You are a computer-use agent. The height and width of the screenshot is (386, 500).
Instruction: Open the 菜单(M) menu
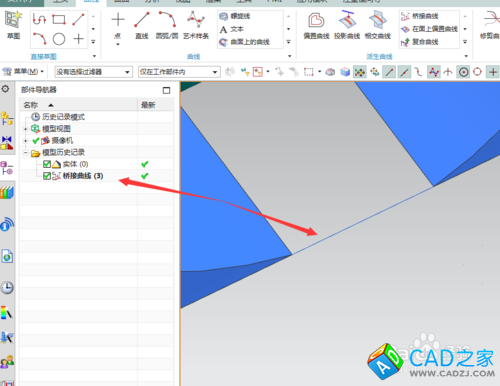click(23, 71)
